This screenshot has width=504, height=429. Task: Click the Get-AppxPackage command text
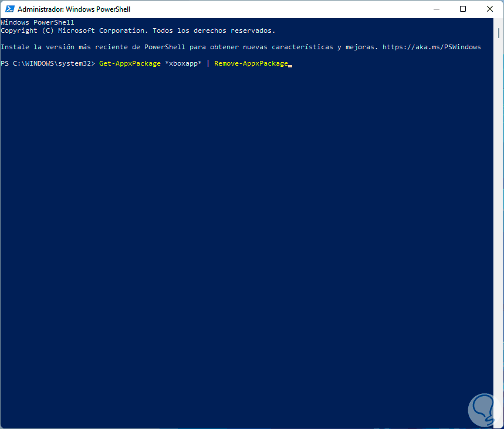pos(130,63)
